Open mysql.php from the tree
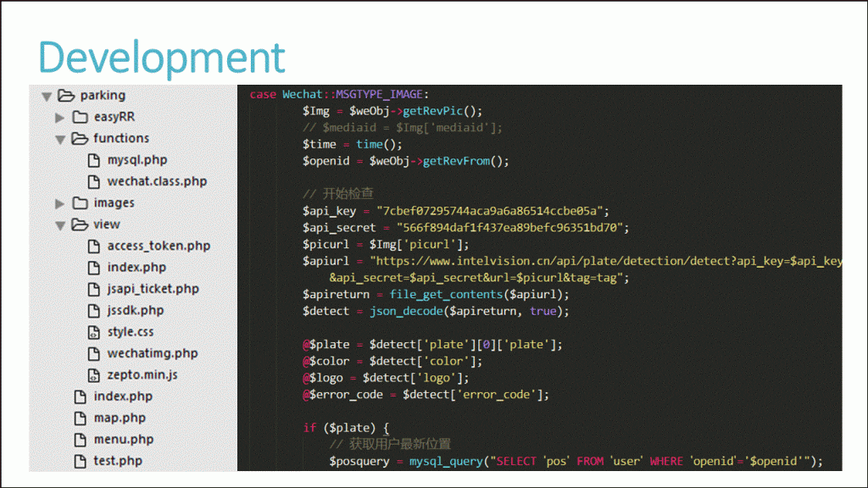The width and height of the screenshot is (868, 488). coord(137,160)
